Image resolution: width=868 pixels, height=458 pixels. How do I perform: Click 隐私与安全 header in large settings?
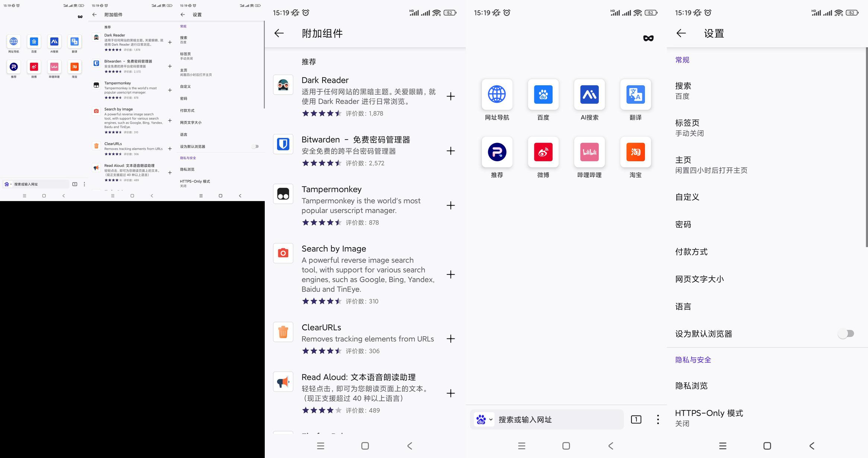693,360
